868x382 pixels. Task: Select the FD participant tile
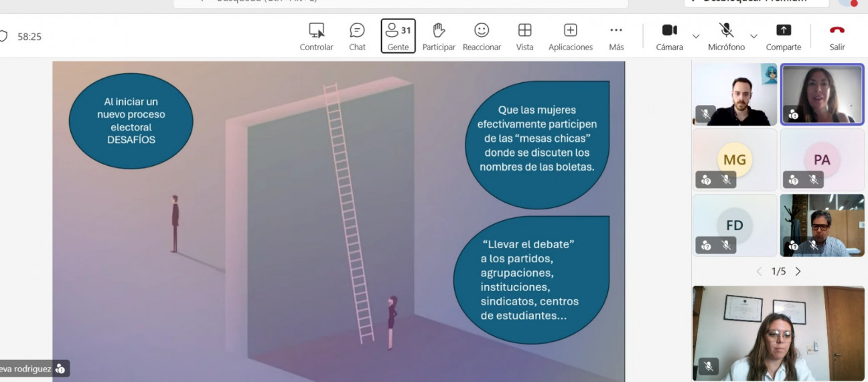pos(735,225)
